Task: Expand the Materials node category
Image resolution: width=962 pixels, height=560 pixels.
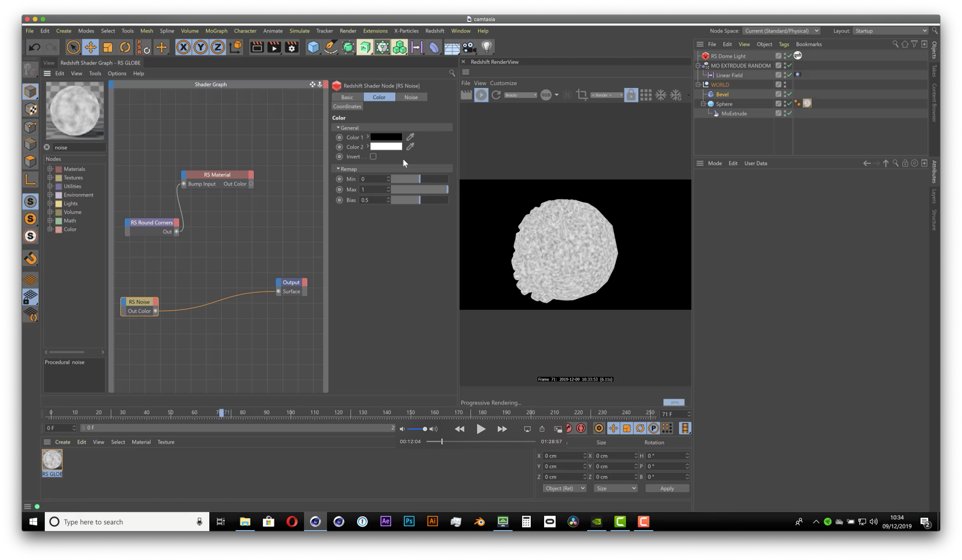Action: [50, 169]
